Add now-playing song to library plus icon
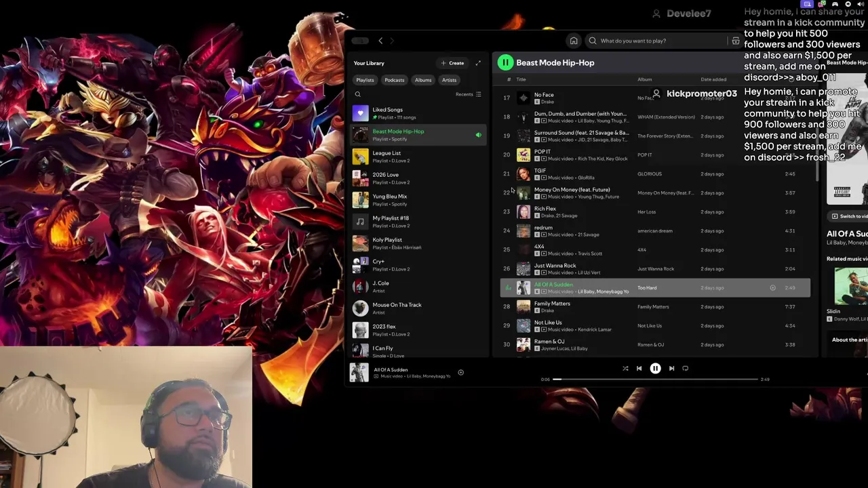Screen dimensions: 868x488 [x=460, y=372]
